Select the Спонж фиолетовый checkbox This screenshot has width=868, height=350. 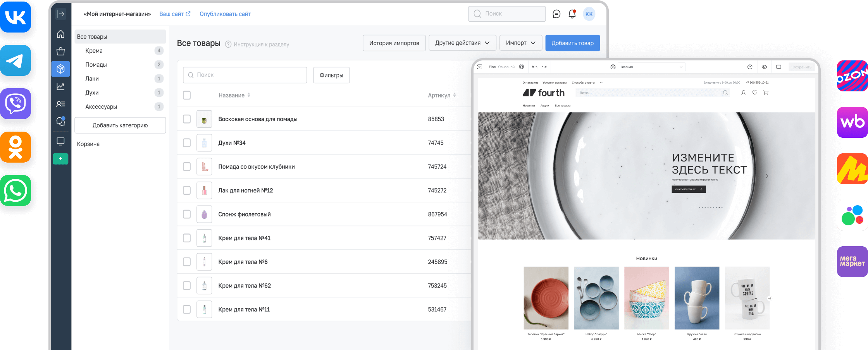[187, 214]
